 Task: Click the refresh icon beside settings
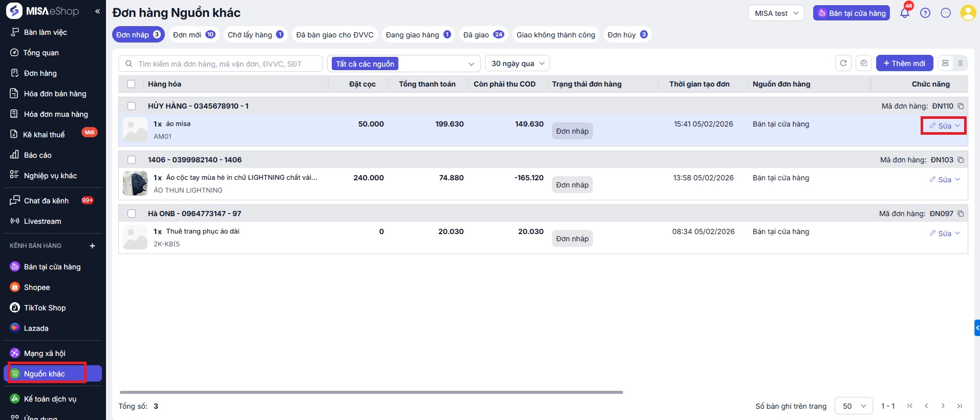(x=843, y=64)
